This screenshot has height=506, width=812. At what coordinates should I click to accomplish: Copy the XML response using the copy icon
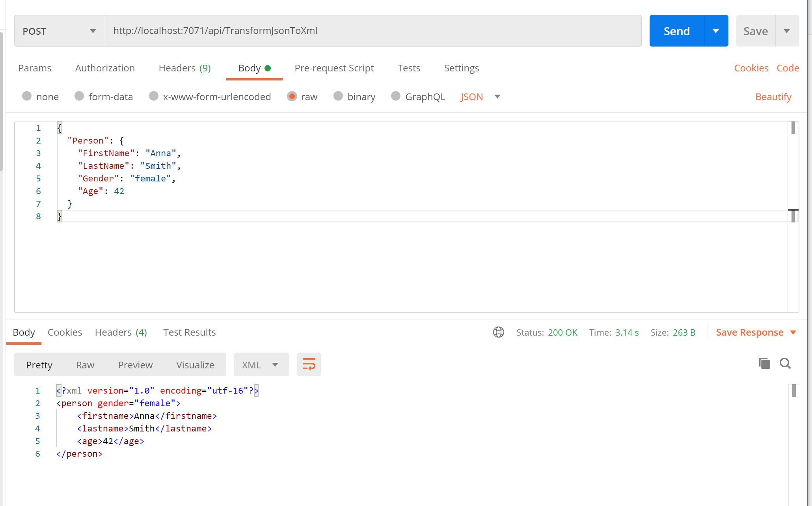(764, 363)
